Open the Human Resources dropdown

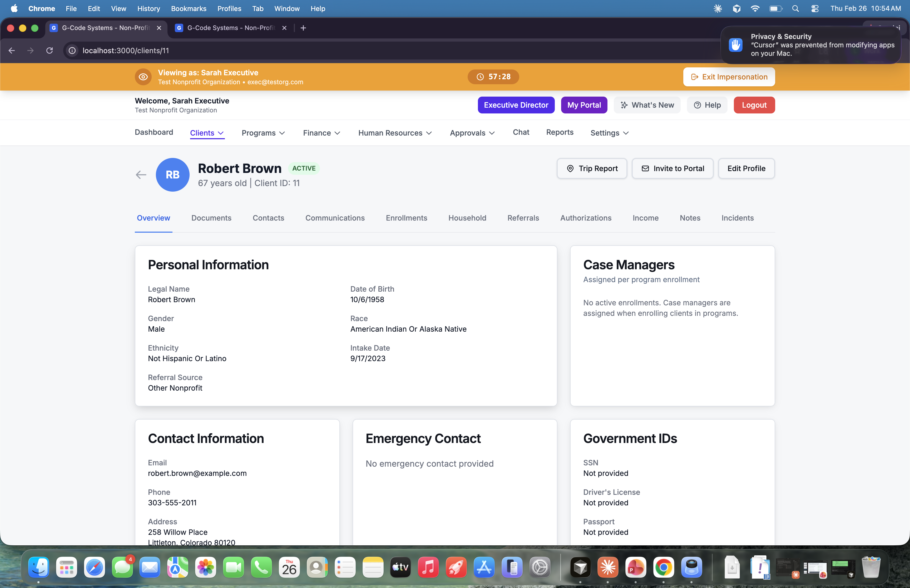394,133
